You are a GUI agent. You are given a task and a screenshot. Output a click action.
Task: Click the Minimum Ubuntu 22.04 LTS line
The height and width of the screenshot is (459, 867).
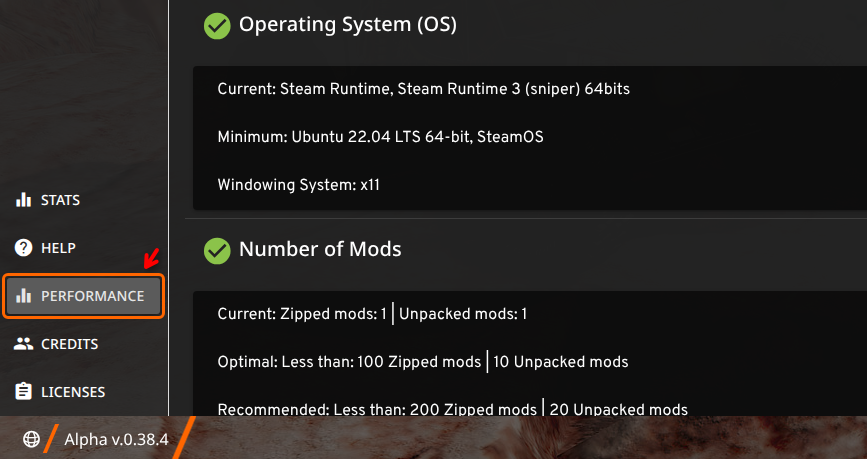pos(380,136)
